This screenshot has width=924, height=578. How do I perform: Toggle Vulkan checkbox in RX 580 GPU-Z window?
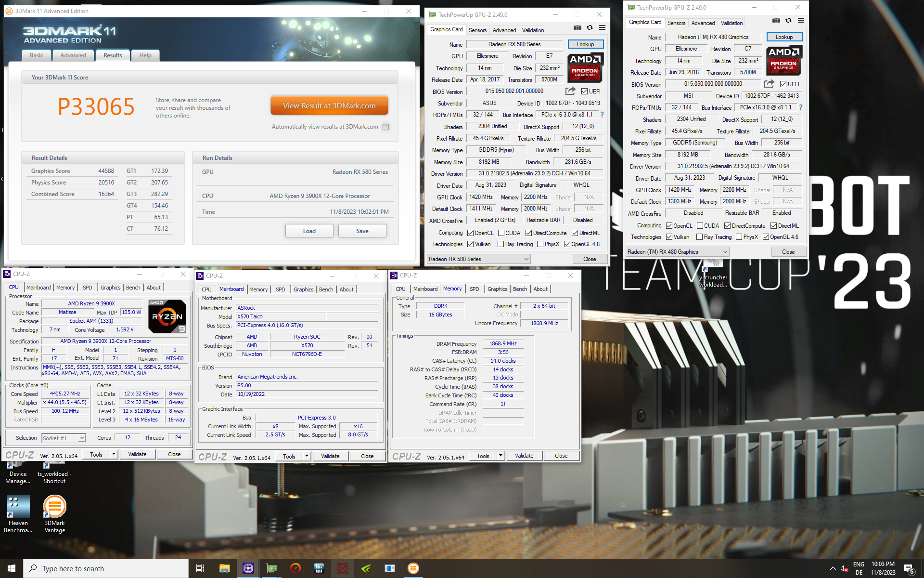470,244
